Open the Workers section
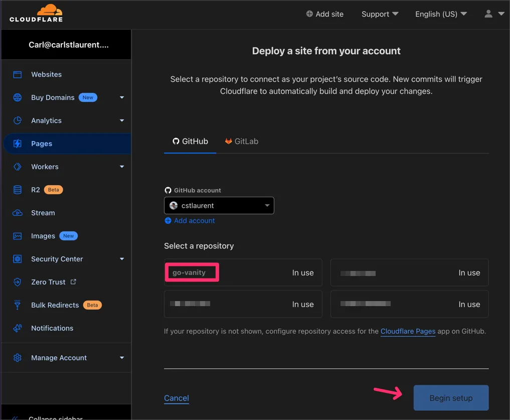The height and width of the screenshot is (420, 510). tap(45, 167)
